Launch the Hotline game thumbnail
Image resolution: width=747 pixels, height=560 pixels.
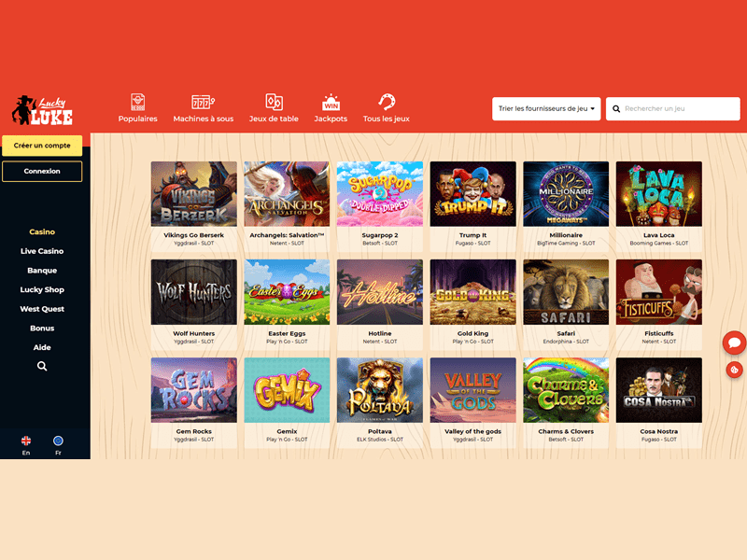pyautogui.click(x=380, y=292)
